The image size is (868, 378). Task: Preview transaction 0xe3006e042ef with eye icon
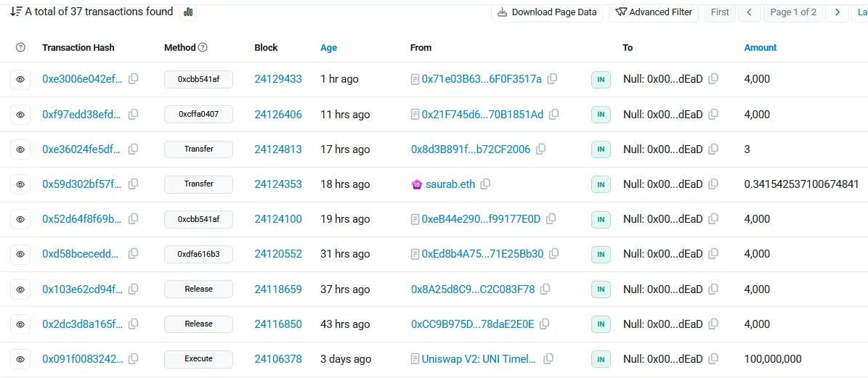20,80
